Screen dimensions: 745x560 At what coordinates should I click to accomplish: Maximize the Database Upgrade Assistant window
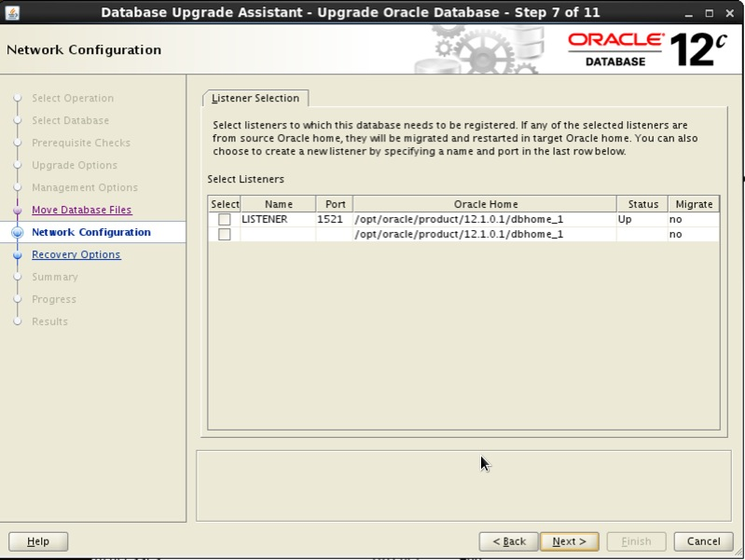(x=710, y=13)
